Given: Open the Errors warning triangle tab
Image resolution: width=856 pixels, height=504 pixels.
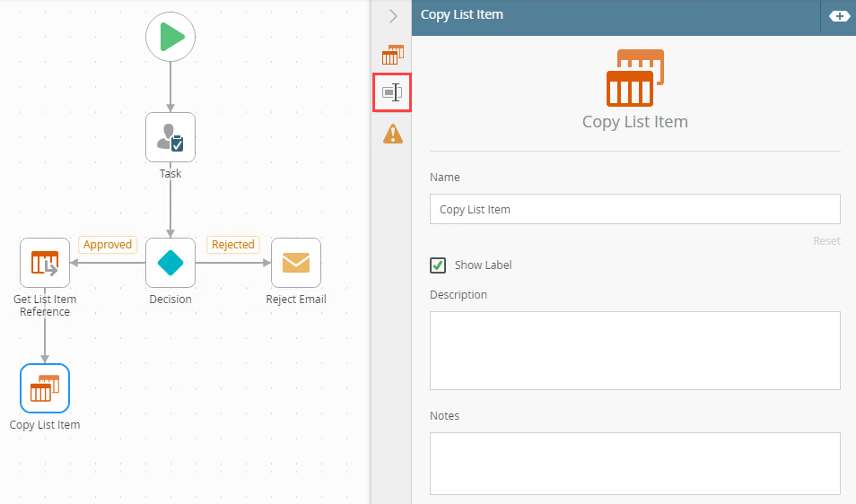Looking at the screenshot, I should [x=392, y=134].
